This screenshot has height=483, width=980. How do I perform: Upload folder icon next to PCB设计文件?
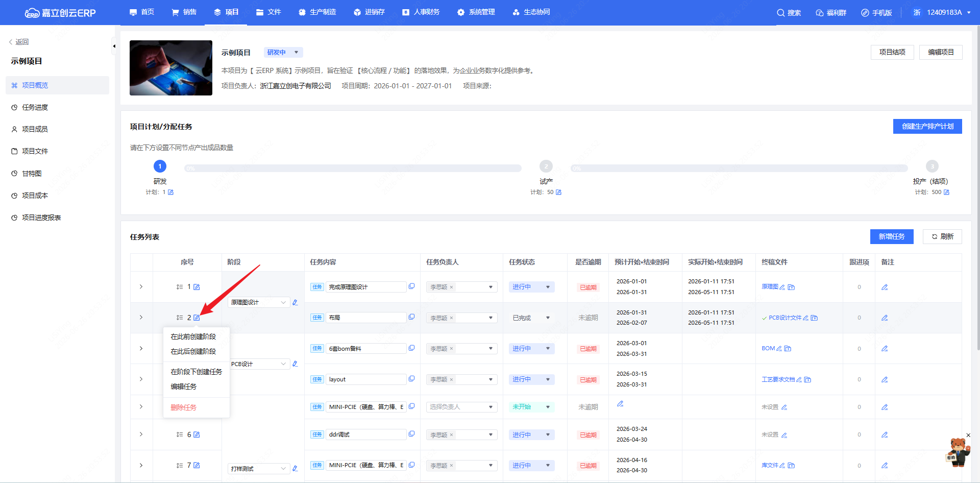pos(814,318)
